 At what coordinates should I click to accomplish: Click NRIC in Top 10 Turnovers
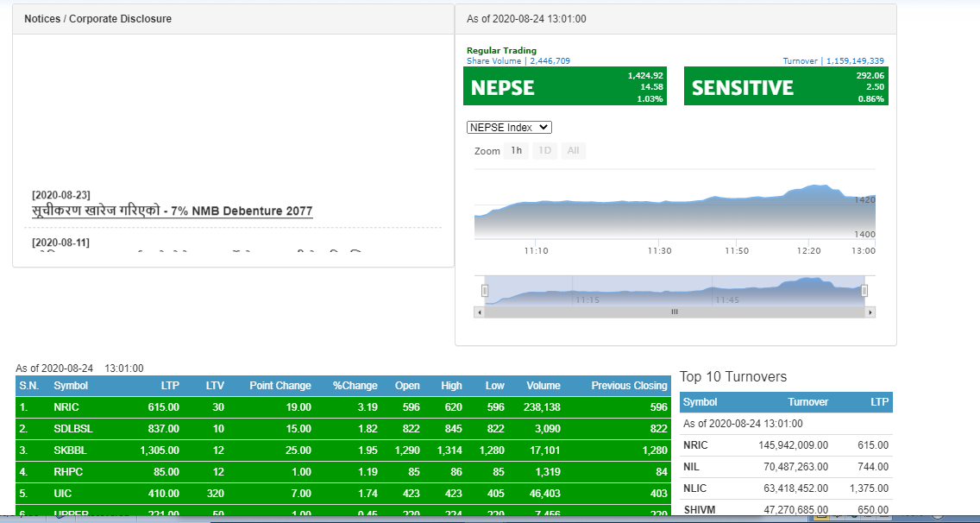tap(695, 444)
